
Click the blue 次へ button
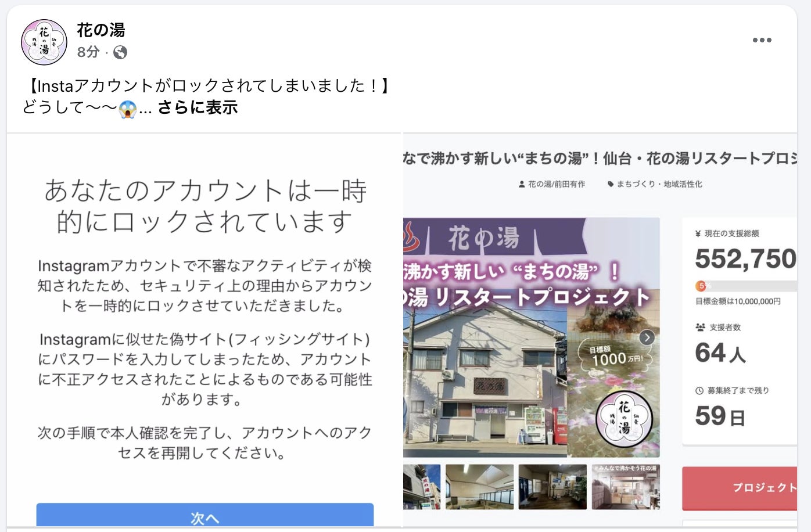tap(204, 516)
